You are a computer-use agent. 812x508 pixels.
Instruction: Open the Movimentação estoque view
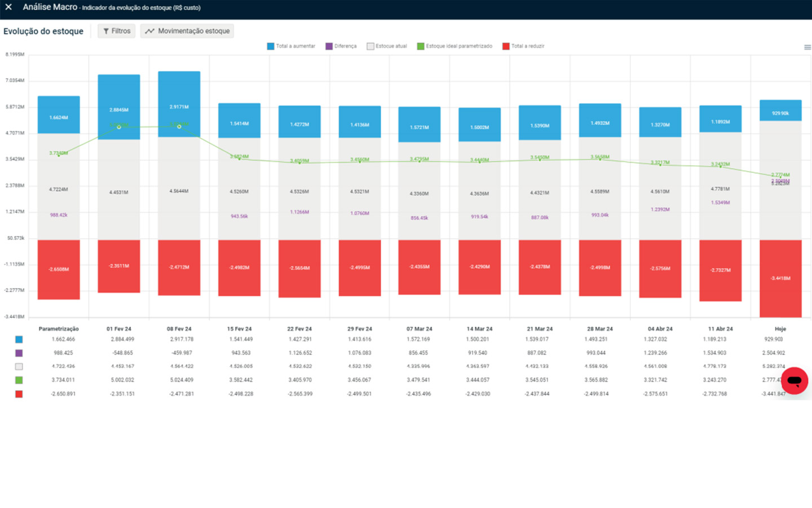click(187, 31)
